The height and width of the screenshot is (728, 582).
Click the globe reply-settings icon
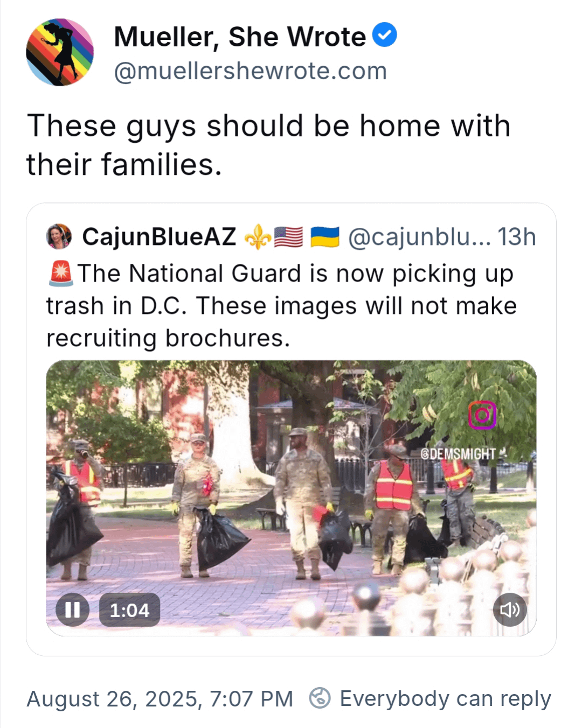(x=320, y=698)
